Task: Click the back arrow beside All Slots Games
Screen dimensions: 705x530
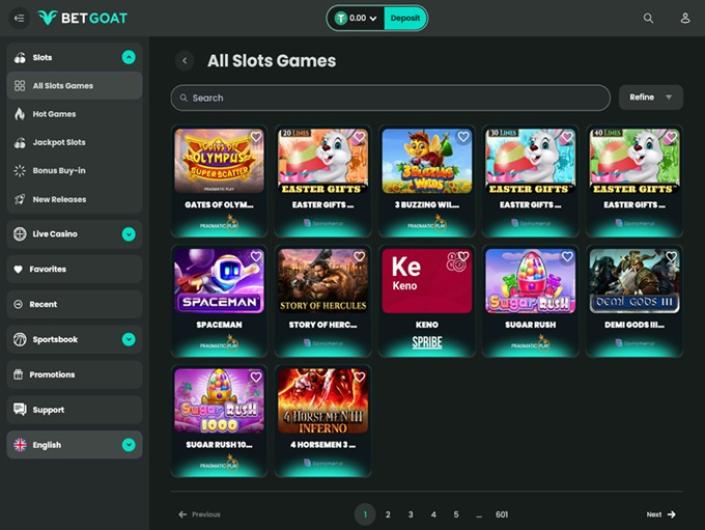Action: click(185, 61)
